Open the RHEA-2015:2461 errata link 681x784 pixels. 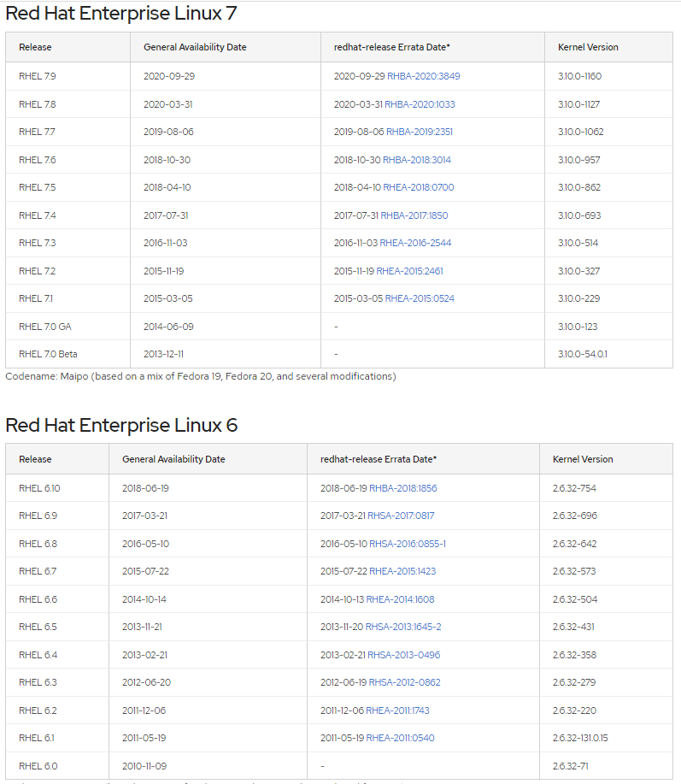pos(409,270)
